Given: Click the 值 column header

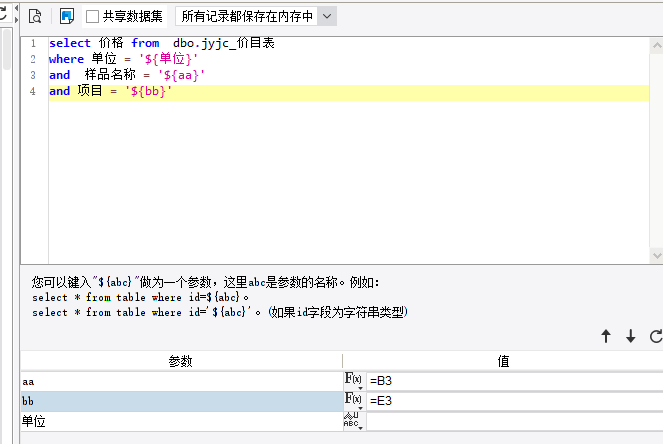Looking at the screenshot, I should (x=503, y=361).
